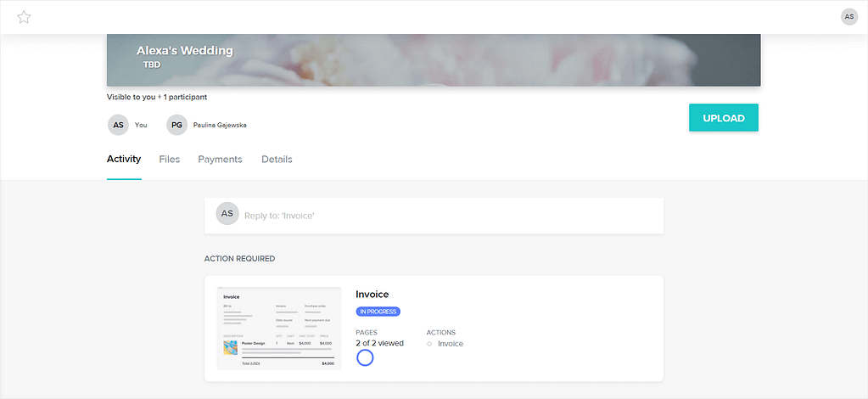Click the Alexa's Wedding project title
The image size is (868, 399).
pyautogui.click(x=185, y=51)
